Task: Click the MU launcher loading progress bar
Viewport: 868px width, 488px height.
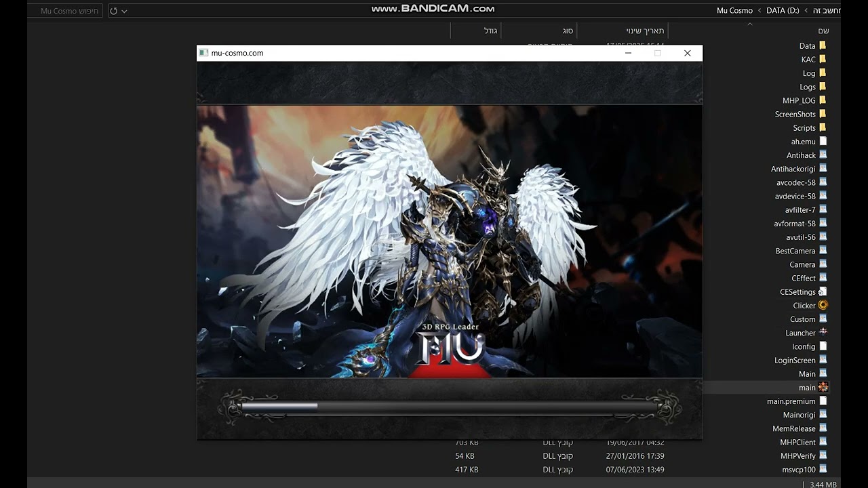Action: [x=450, y=406]
